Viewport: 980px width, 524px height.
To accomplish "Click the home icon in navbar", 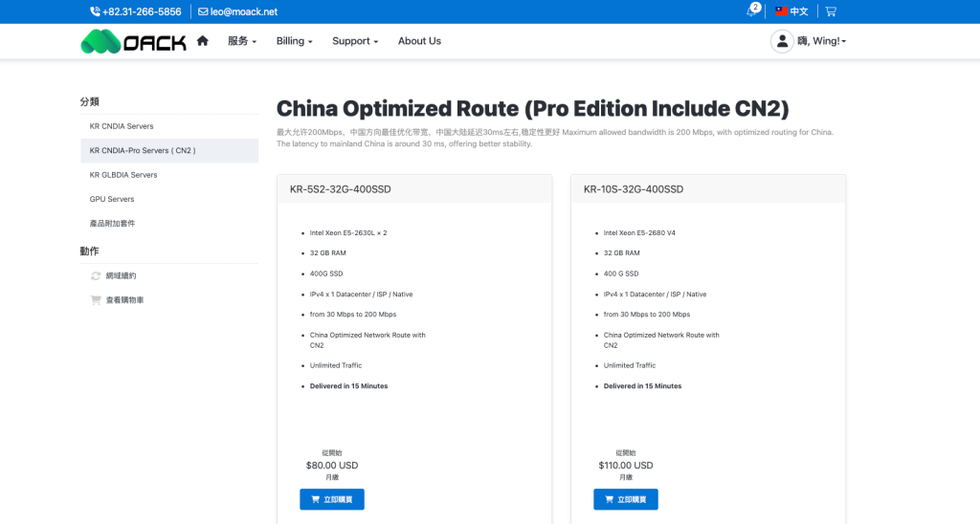I will pos(203,40).
